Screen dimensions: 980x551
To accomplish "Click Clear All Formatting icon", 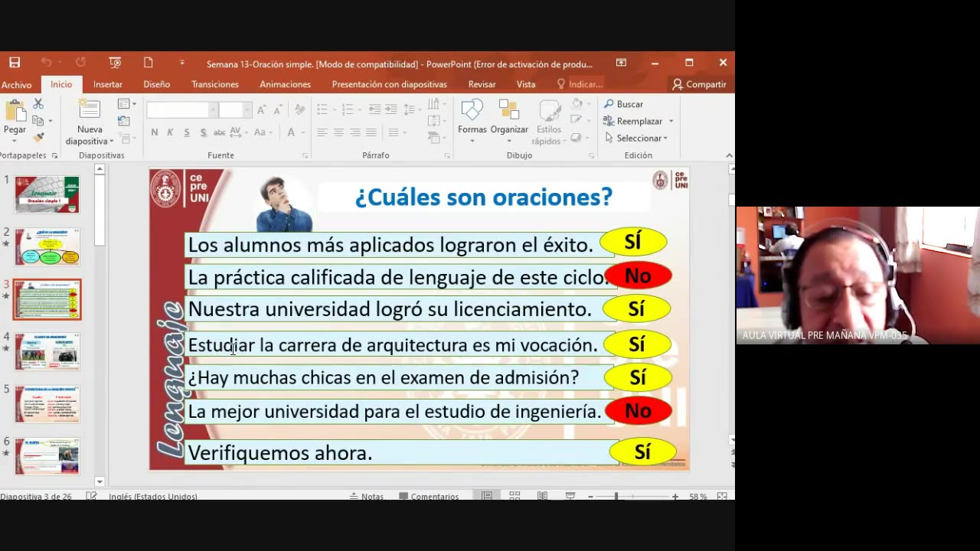I will [300, 110].
